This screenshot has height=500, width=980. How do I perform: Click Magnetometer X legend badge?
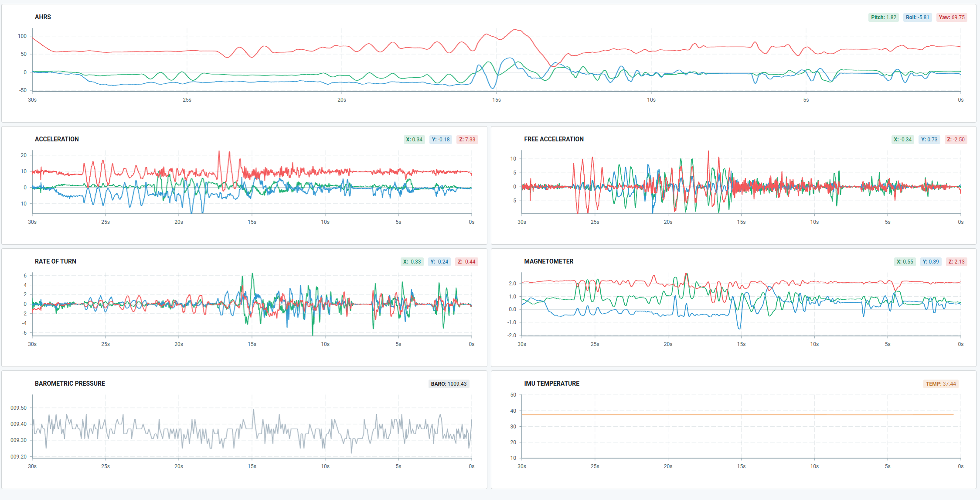point(904,262)
